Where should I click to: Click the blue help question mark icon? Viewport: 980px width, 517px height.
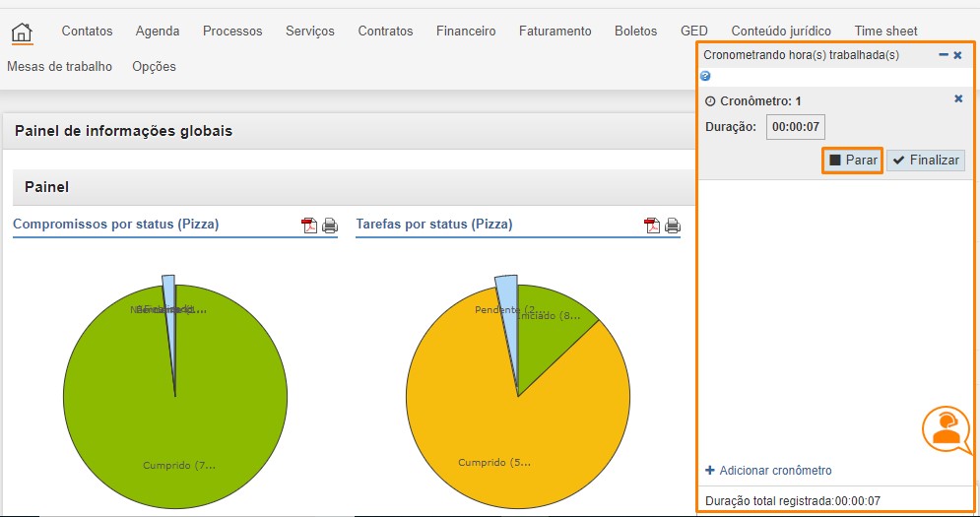coord(705,76)
